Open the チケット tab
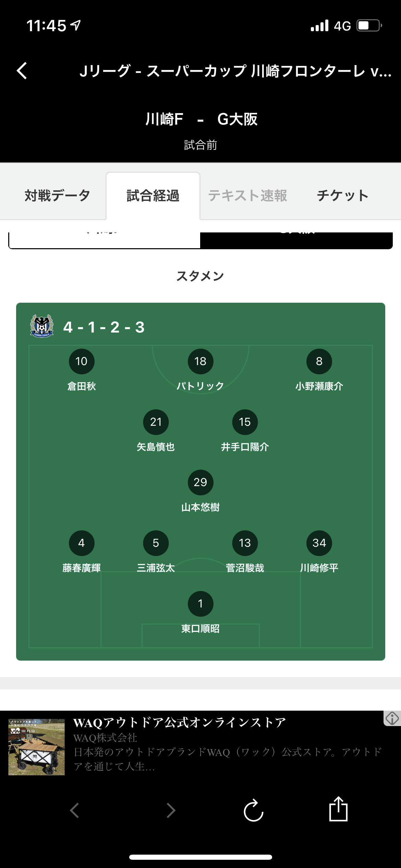The image size is (401, 868). (x=343, y=195)
